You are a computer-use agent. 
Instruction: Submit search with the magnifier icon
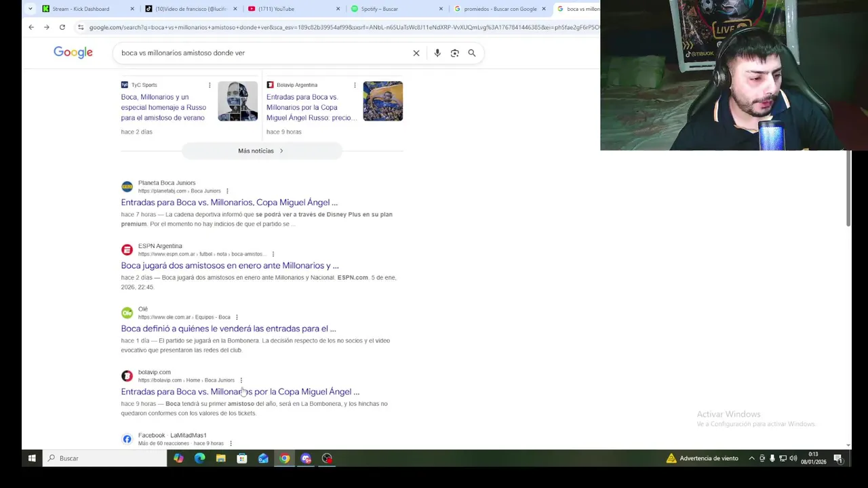pyautogui.click(x=472, y=53)
